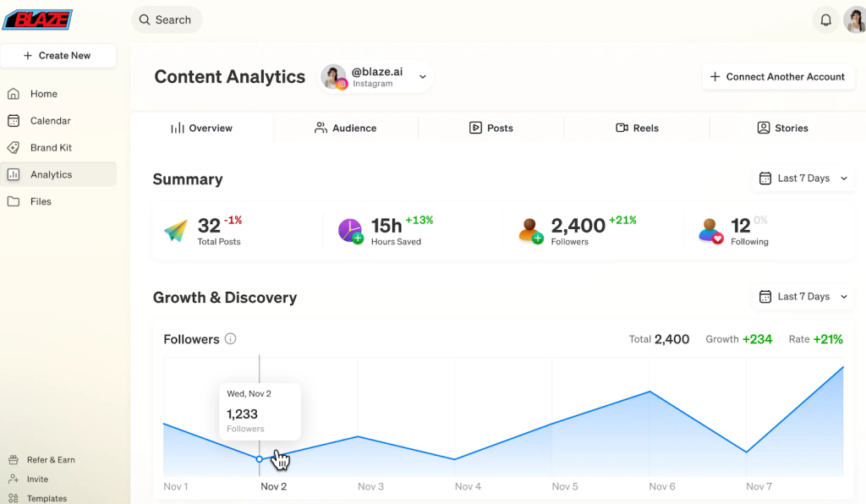The height and width of the screenshot is (504, 866).
Task: Open Brand Kit in the sidebar
Action: (x=51, y=148)
